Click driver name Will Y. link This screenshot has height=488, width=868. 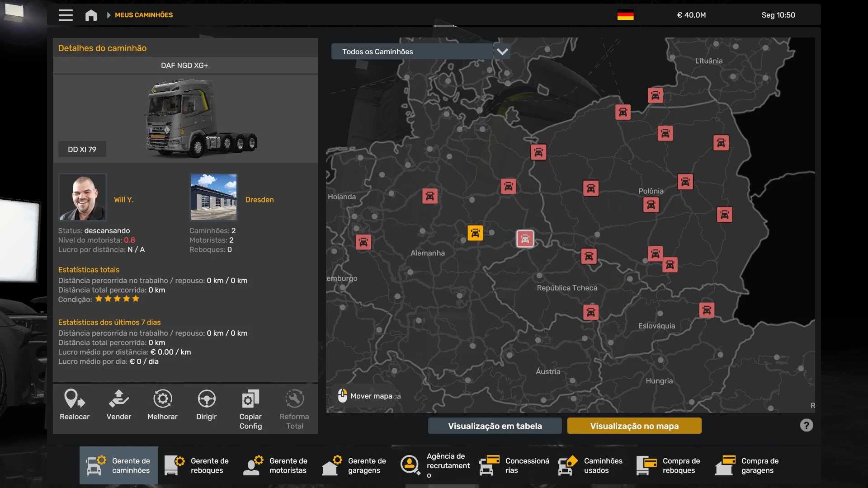coord(123,199)
